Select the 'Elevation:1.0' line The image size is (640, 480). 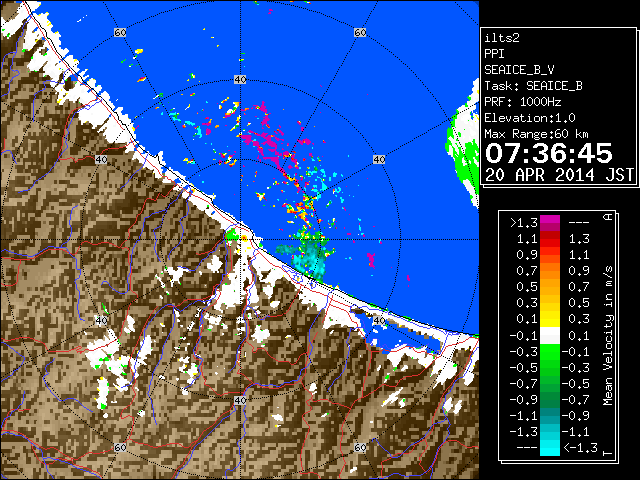tap(530, 118)
